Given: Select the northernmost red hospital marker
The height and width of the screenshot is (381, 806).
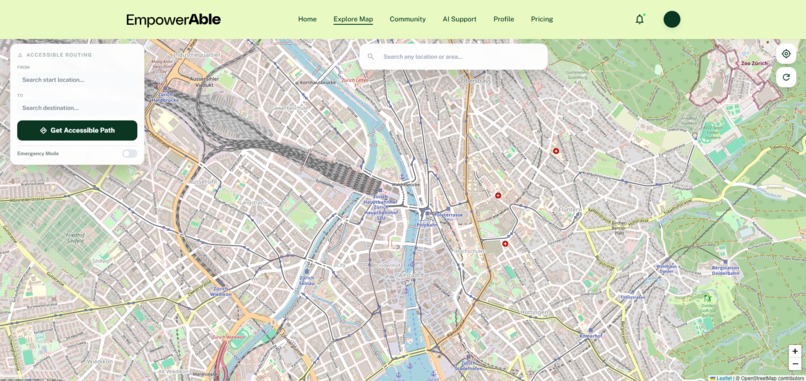Looking at the screenshot, I should click(x=556, y=151).
